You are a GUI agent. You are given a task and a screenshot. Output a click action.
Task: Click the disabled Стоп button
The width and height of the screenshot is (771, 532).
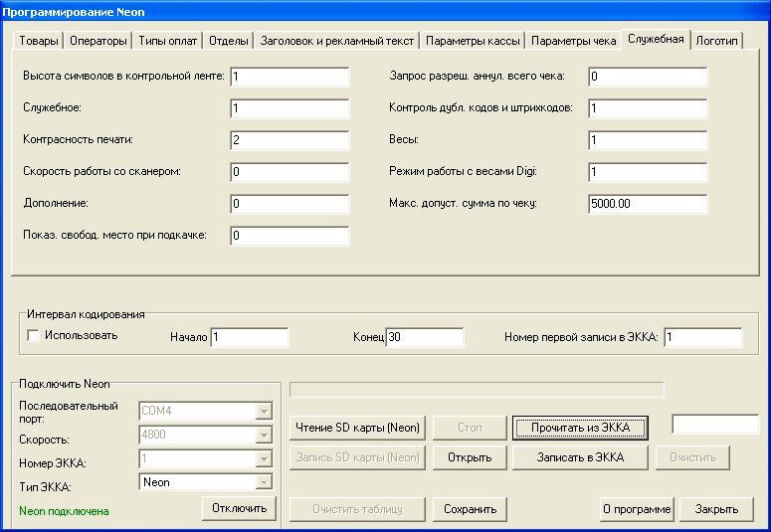[x=470, y=428]
